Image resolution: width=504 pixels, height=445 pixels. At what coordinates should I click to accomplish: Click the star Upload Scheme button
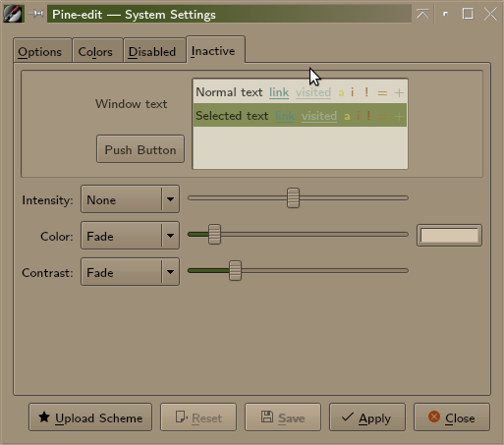[90, 417]
